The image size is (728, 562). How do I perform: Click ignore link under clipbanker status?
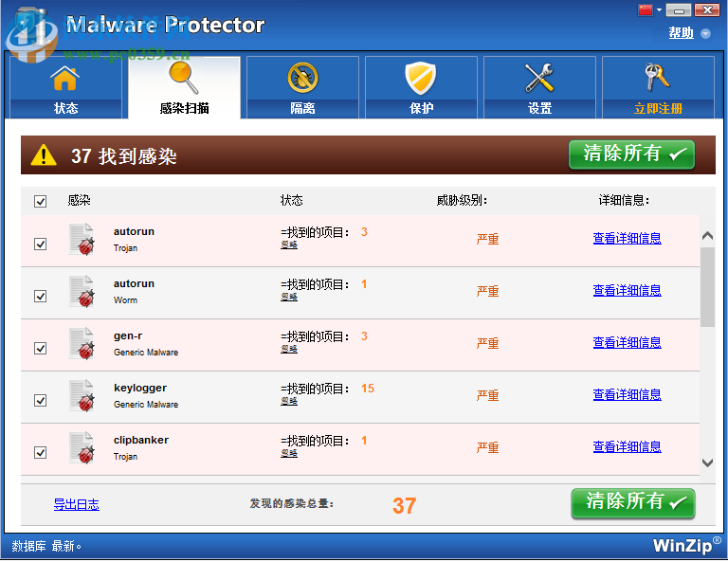tap(289, 452)
